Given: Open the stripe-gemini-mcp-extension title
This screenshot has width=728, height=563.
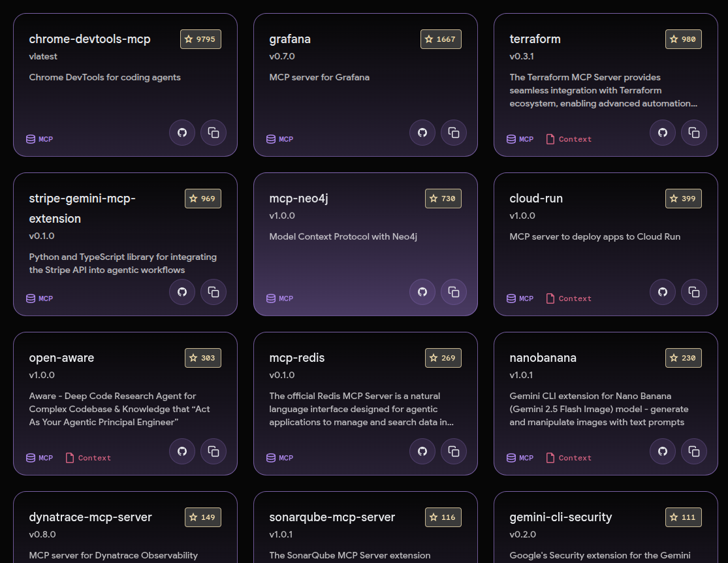Looking at the screenshot, I should pyautogui.click(x=82, y=208).
